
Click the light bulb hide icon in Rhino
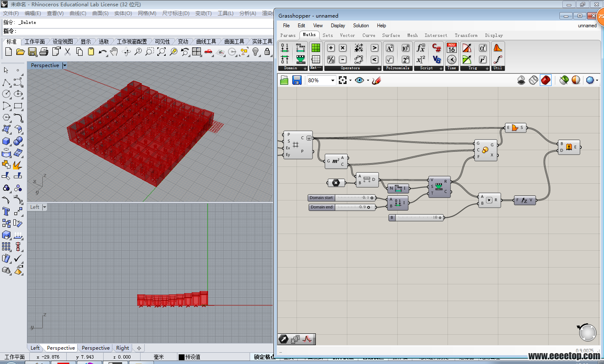[255, 52]
